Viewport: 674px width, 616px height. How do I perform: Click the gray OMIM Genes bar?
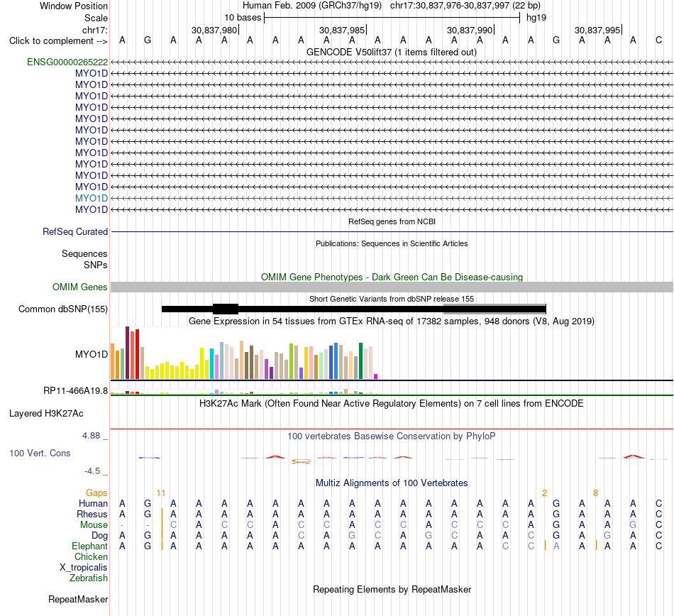392,287
